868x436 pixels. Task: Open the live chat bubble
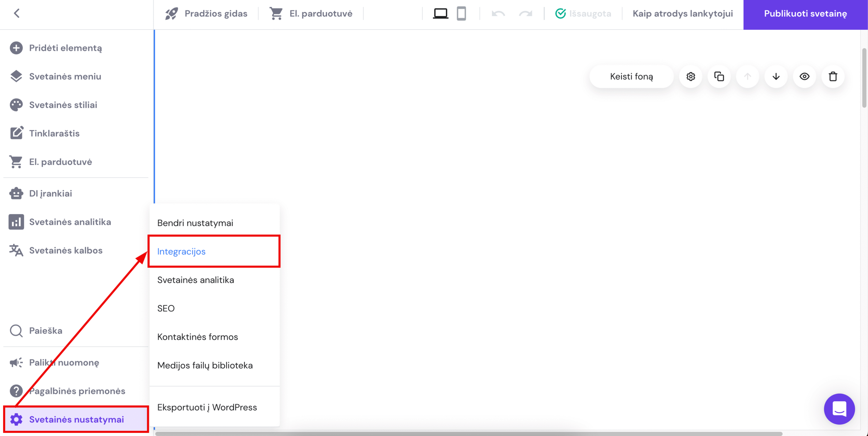(x=839, y=409)
